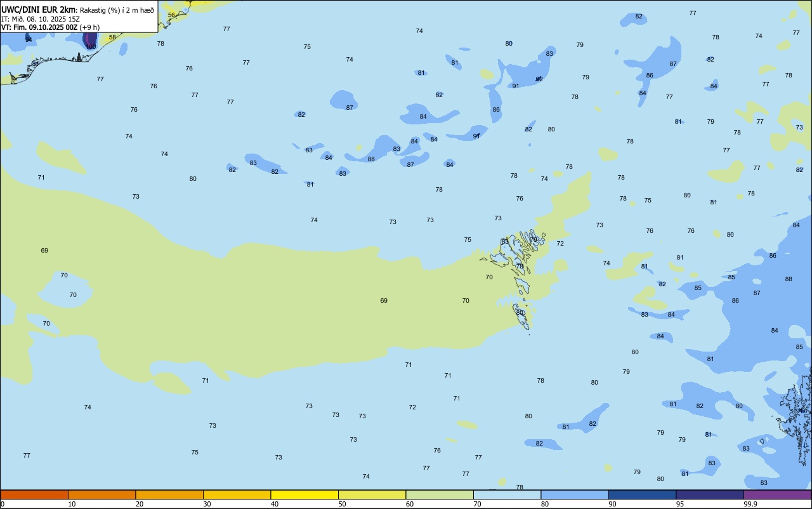Click the color scale tick label "10"
Screen dimensions: 812x509
[x=72, y=504]
